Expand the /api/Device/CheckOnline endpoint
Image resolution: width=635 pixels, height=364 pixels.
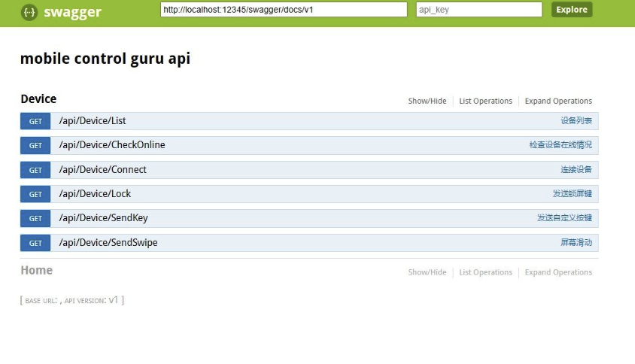(111, 145)
